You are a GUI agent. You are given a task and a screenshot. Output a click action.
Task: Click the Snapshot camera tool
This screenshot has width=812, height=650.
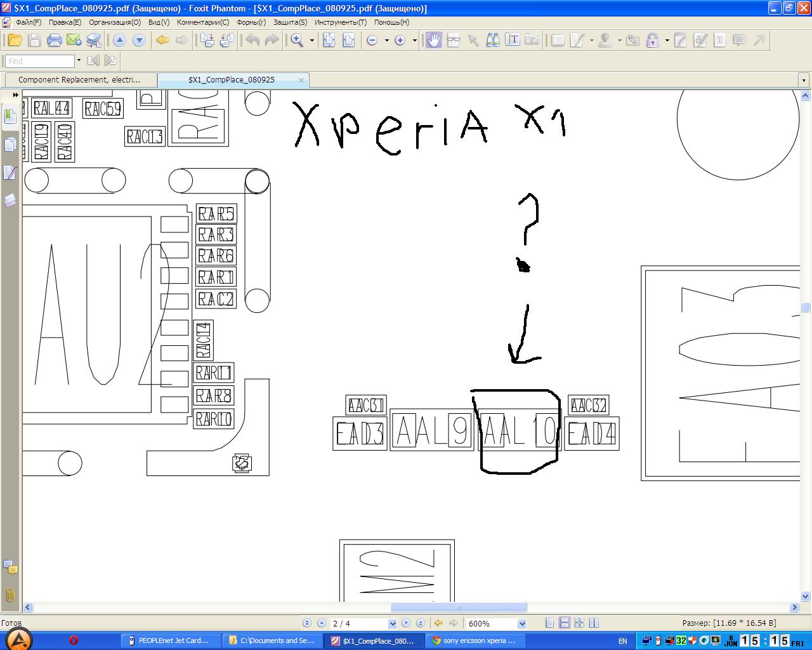pyautogui.click(x=532, y=40)
